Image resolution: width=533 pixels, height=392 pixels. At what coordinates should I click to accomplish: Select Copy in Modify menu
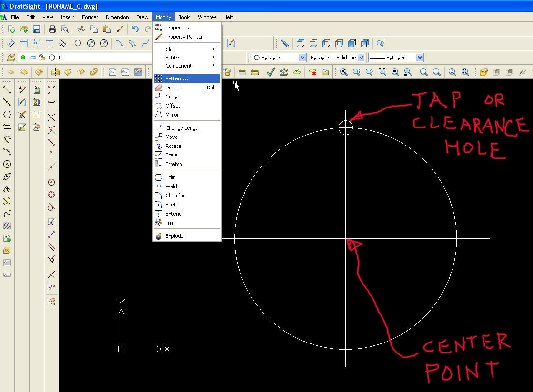pos(187,97)
